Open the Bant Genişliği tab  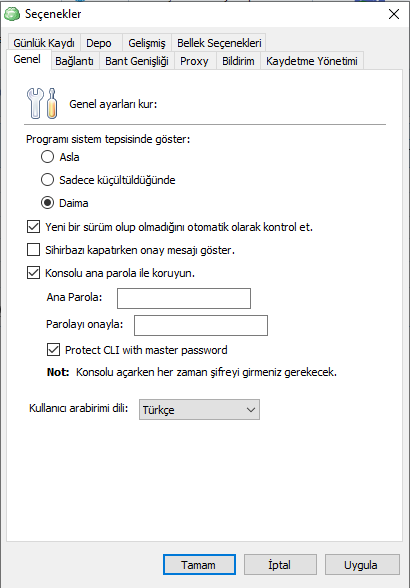click(x=137, y=61)
